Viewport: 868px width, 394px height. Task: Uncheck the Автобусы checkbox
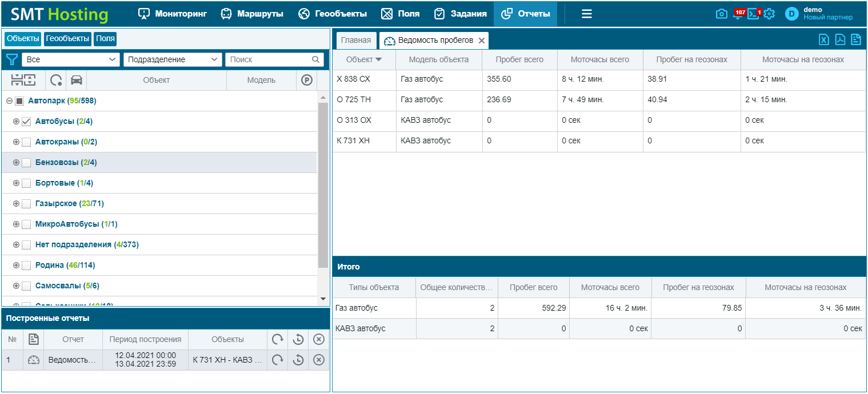(x=26, y=122)
